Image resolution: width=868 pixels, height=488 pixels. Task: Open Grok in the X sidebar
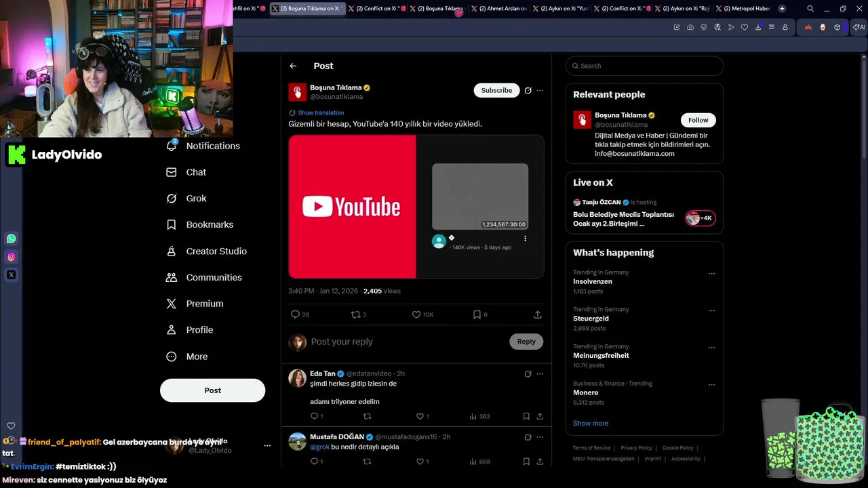(186, 199)
